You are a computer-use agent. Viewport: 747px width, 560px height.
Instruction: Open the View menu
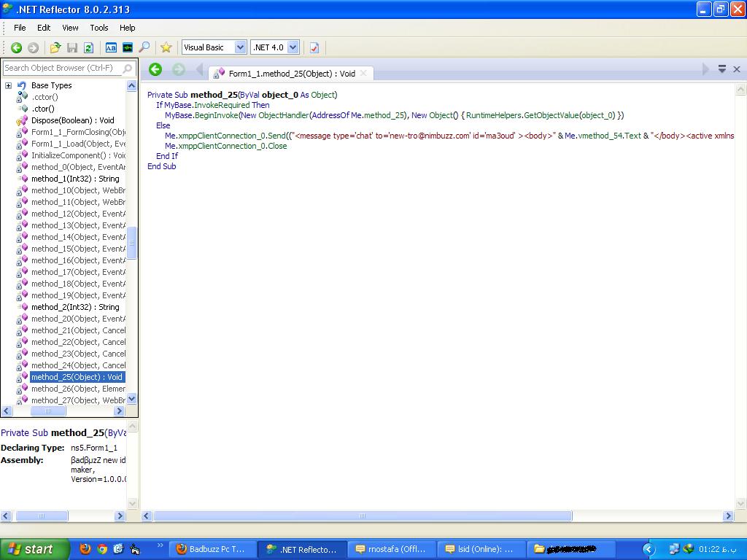pos(70,28)
